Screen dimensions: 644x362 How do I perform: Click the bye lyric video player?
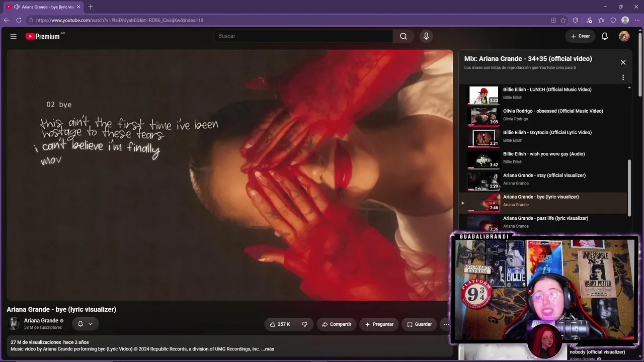(230, 175)
